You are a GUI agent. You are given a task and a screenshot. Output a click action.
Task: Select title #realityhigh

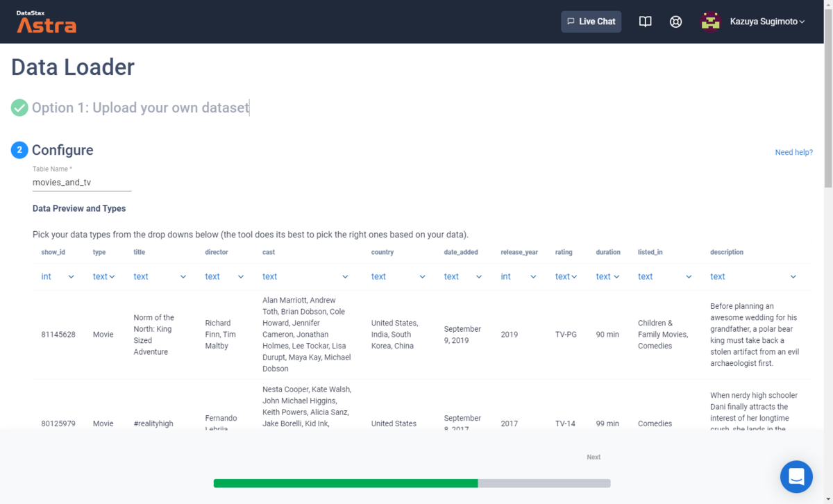tap(153, 423)
